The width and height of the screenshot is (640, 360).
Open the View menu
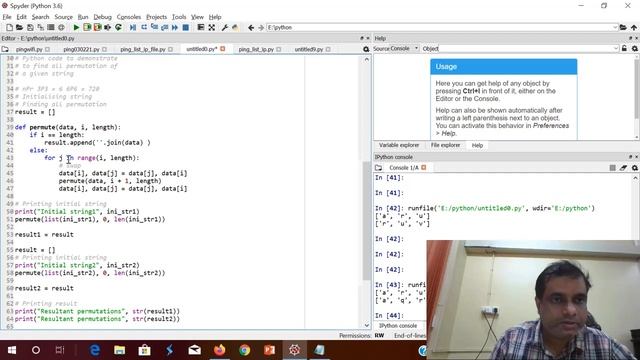pos(197,17)
